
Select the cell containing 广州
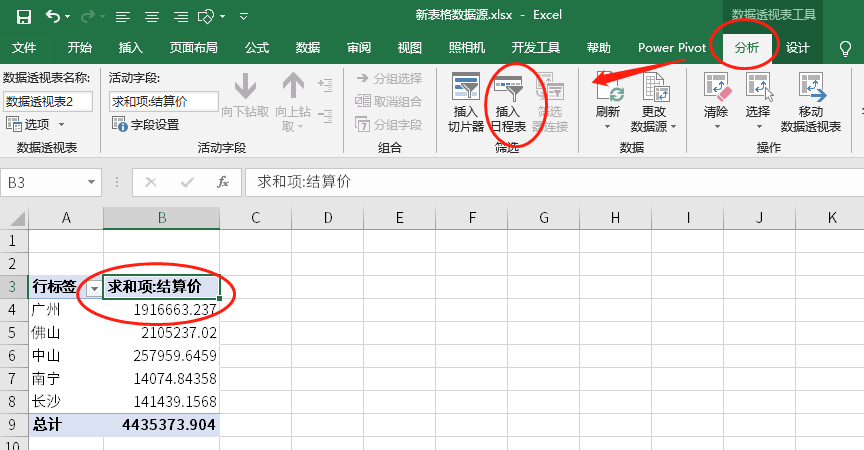point(66,310)
